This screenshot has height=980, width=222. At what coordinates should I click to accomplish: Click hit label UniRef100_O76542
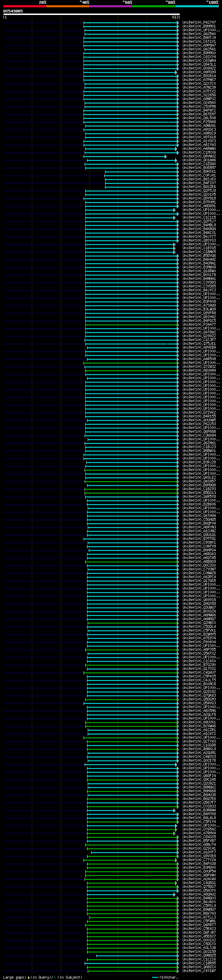click(x=199, y=829)
